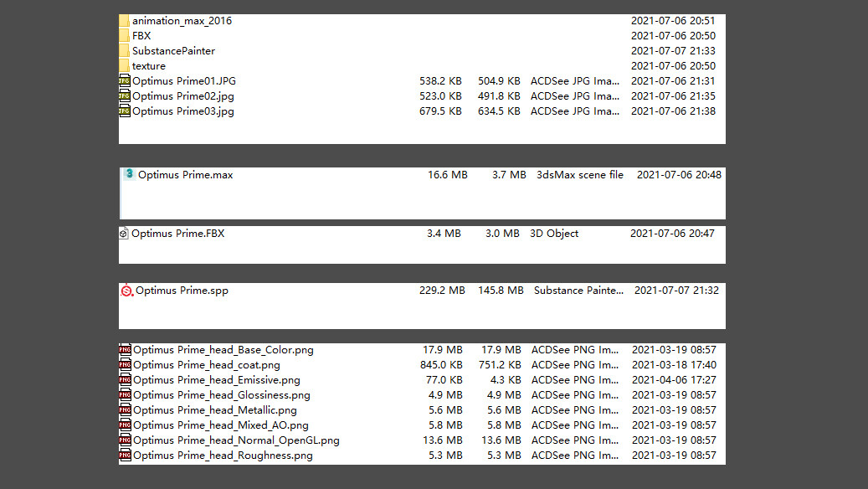The width and height of the screenshot is (868, 489).
Task: Select Optimus Prime_head_Normal_OpenGL.png file name
Action: pos(236,440)
